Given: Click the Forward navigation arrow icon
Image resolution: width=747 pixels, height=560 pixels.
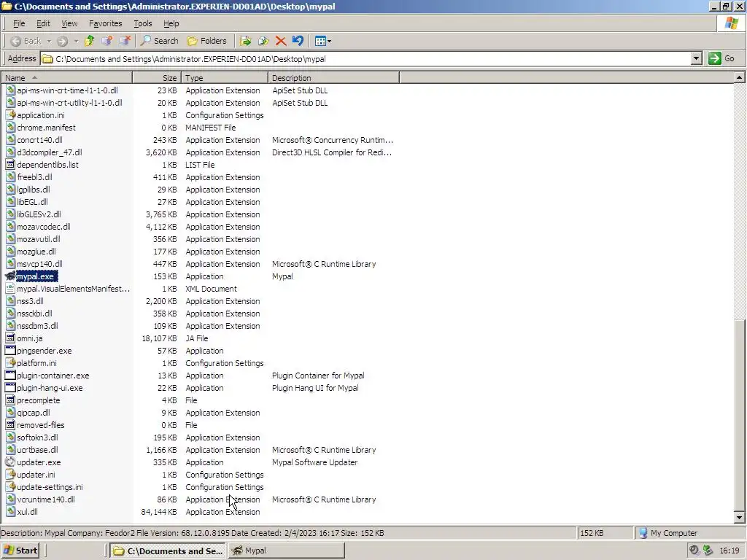Looking at the screenshot, I should (x=63, y=41).
